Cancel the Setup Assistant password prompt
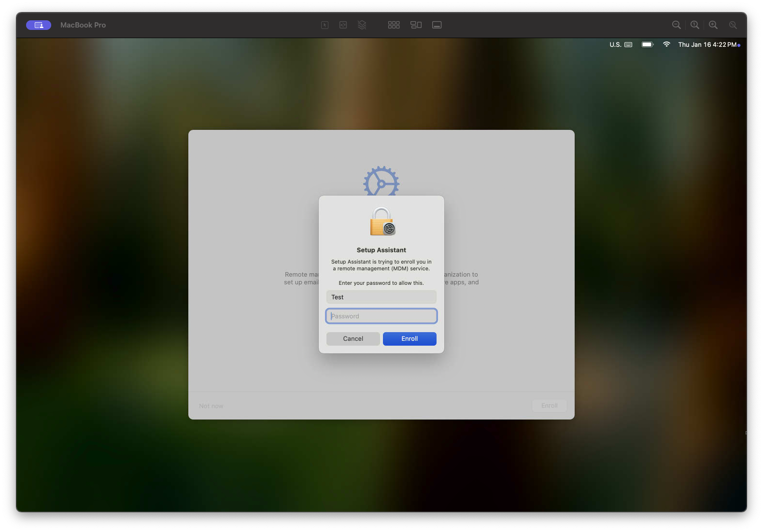The height and width of the screenshot is (532, 763). [353, 339]
